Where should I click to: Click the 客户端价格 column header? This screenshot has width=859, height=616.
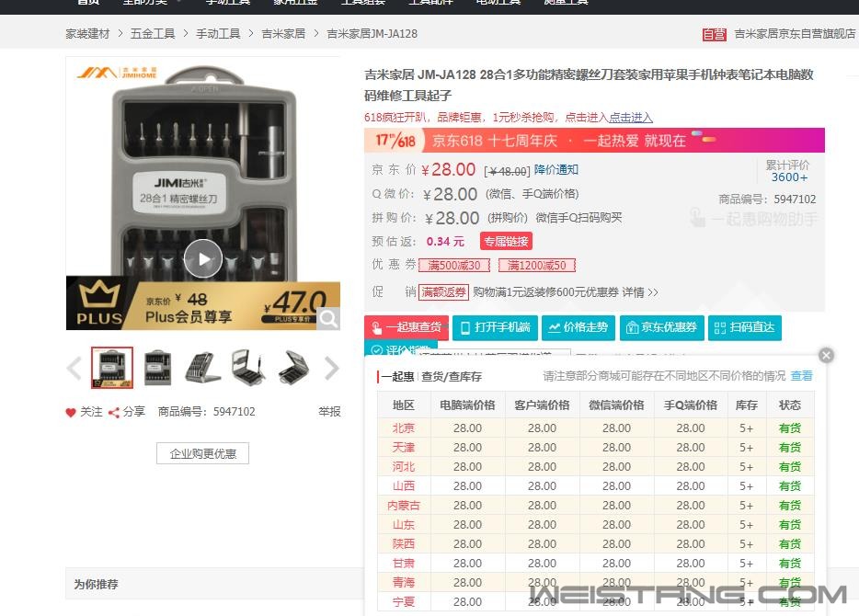point(542,405)
